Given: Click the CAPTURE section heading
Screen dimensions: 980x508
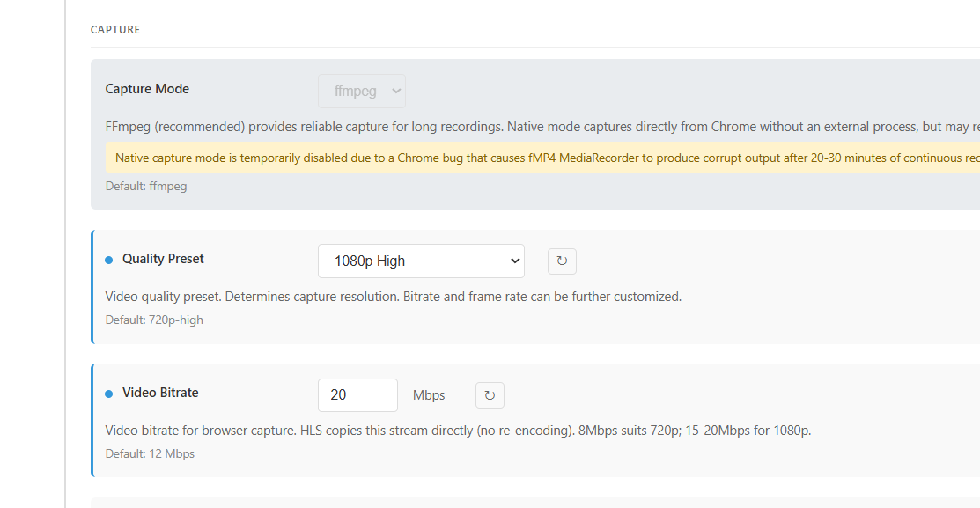Looking at the screenshot, I should pos(115,30).
